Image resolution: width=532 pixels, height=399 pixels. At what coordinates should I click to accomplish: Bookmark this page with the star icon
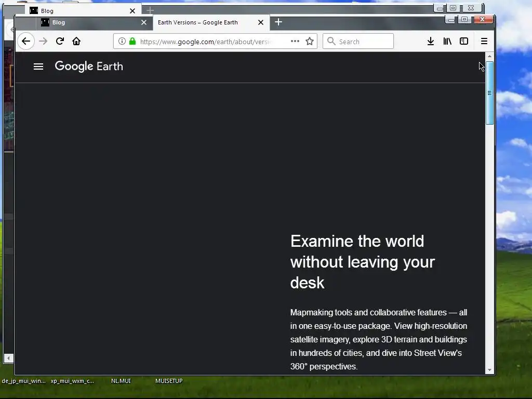coord(310,42)
